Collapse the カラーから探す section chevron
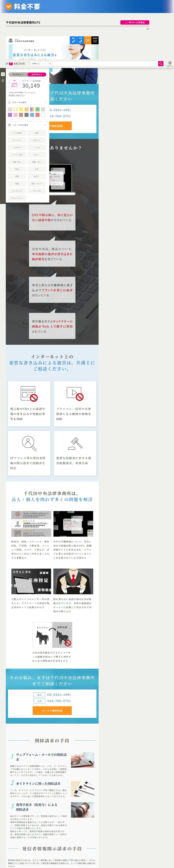 click(x=45, y=102)
